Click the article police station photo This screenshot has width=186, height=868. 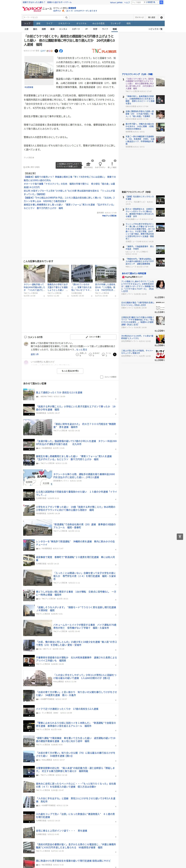tap(39, 71)
